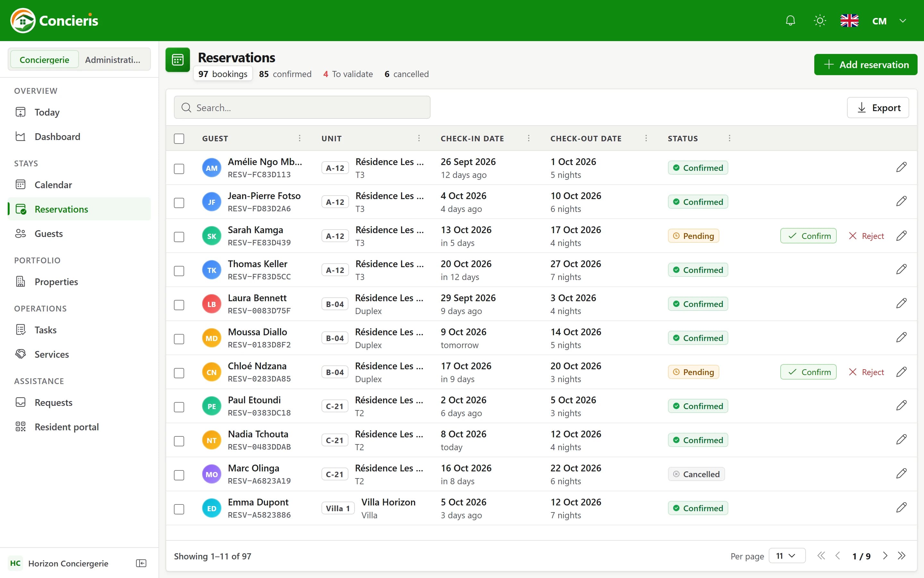Switch to Conciergerie tab
This screenshot has width=924, height=578.
pos(44,60)
